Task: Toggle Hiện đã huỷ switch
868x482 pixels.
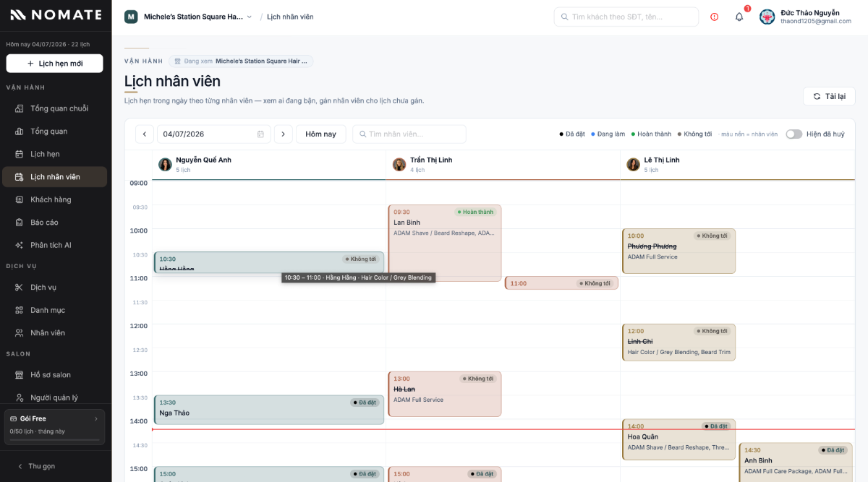Action: point(793,134)
